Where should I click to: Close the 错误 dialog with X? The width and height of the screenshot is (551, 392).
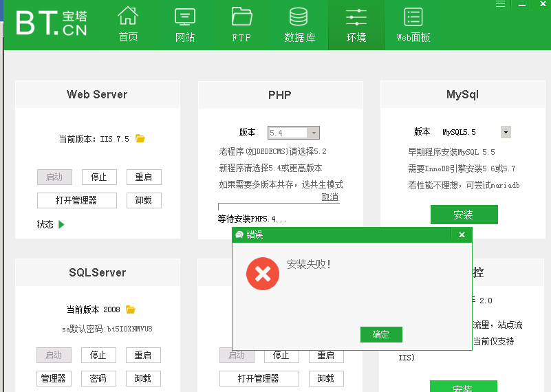point(462,235)
